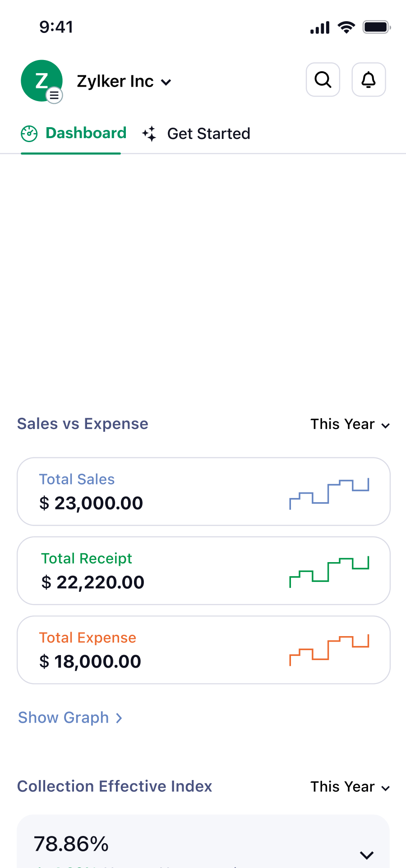Screen dimensions: 406x868
Task: Tap the search magnifier icon
Action: (x=323, y=80)
